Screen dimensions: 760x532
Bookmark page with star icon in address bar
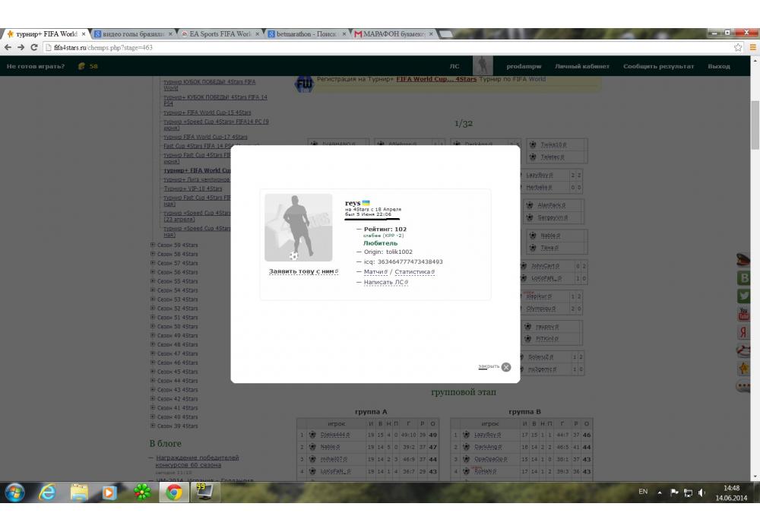[x=738, y=47]
